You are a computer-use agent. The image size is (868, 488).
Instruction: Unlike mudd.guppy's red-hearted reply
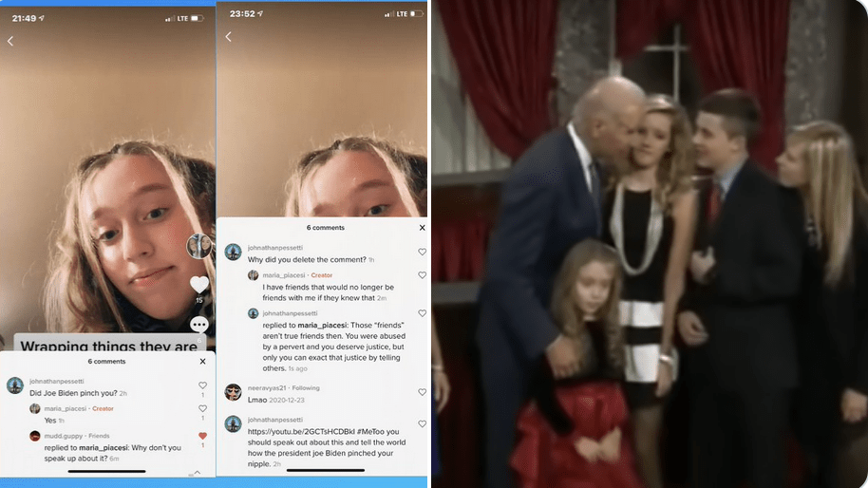coord(202,436)
